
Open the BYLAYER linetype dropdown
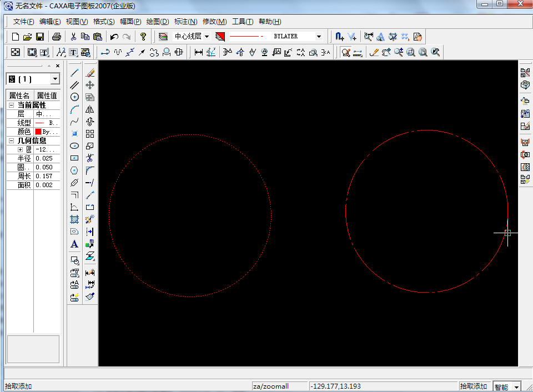pyautogui.click(x=319, y=37)
